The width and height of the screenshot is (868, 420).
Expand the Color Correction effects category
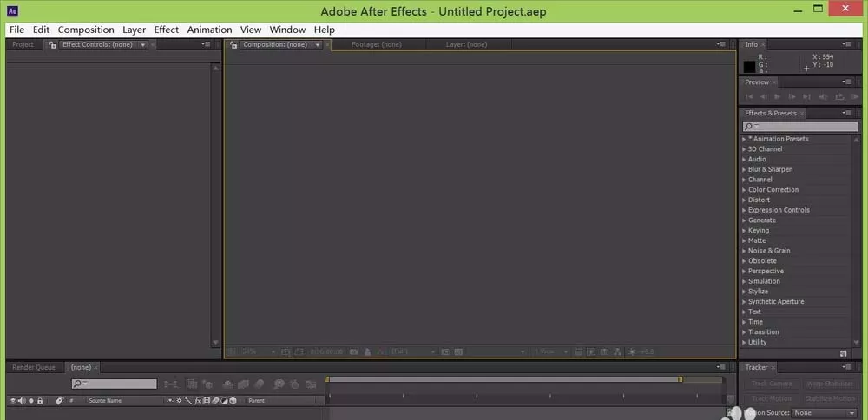744,190
